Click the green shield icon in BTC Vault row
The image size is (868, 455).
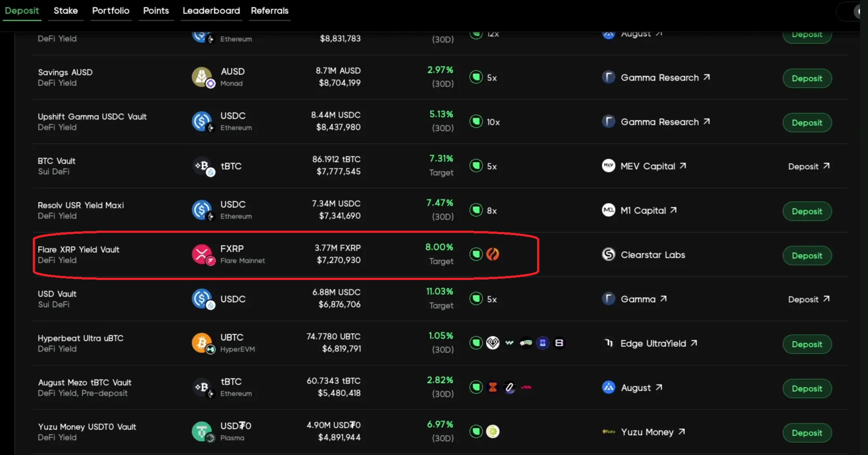[x=476, y=166]
